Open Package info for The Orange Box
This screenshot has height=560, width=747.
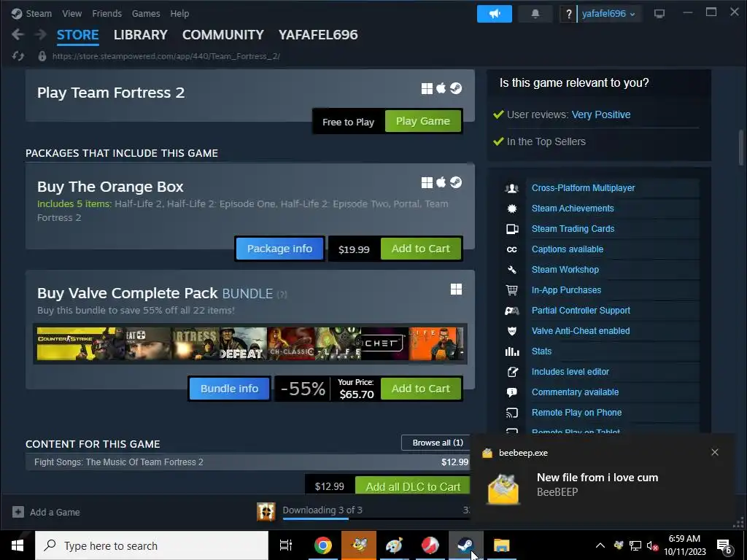coord(279,249)
